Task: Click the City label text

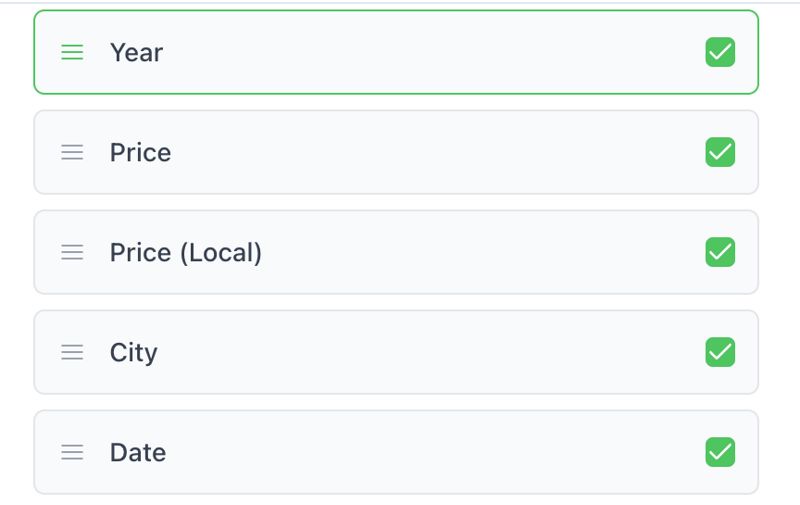Action: coord(134,352)
